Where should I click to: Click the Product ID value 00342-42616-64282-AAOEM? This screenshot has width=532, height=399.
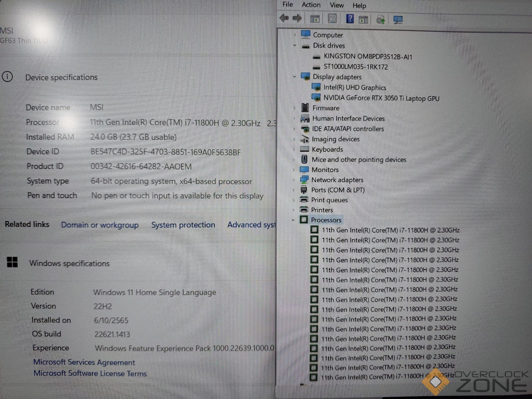tap(141, 166)
